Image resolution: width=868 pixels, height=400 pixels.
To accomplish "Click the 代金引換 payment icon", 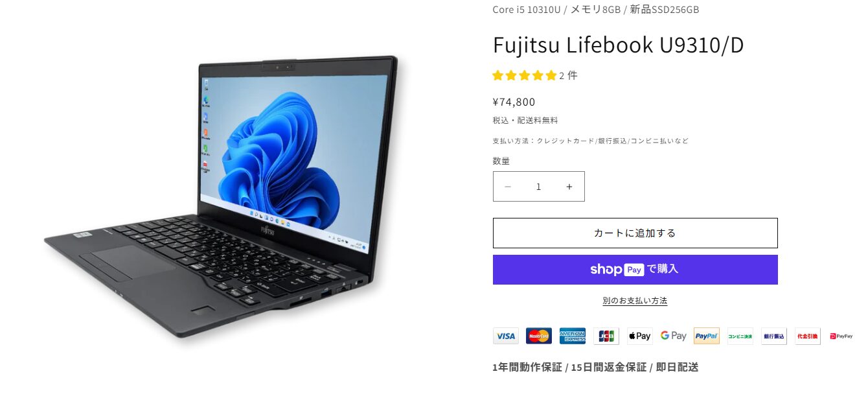I will [x=808, y=336].
